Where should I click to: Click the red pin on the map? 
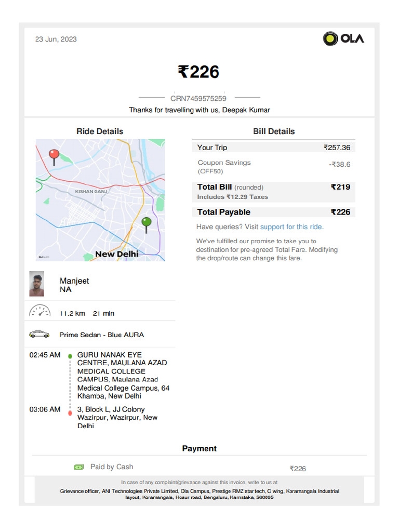point(54,155)
